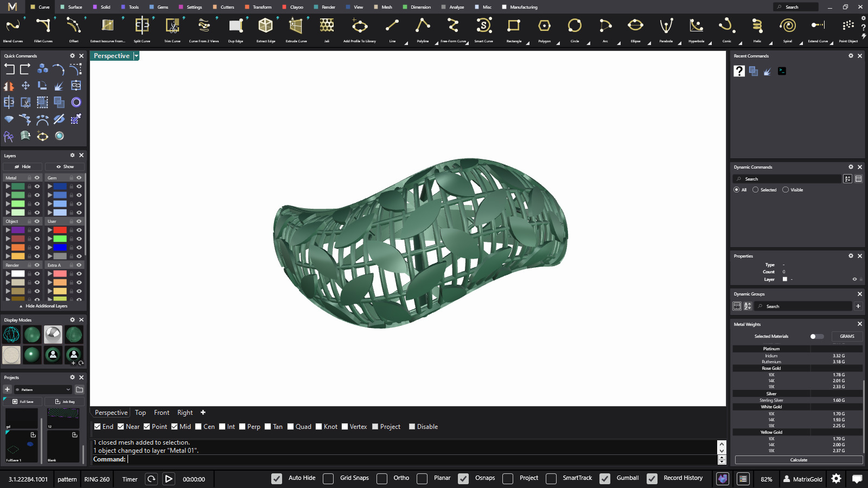Toggle the Selected Materials switch
Viewport: 868px width, 488px height.
coord(816,336)
